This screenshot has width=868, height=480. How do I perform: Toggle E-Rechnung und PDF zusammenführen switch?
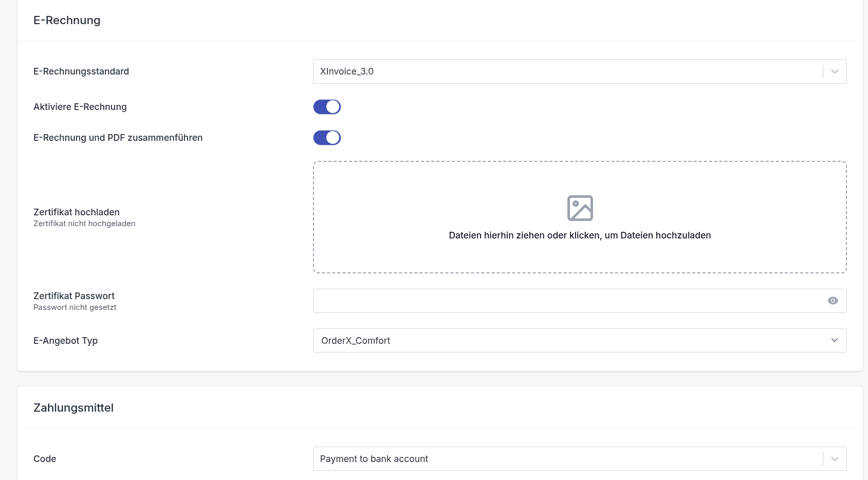(327, 138)
